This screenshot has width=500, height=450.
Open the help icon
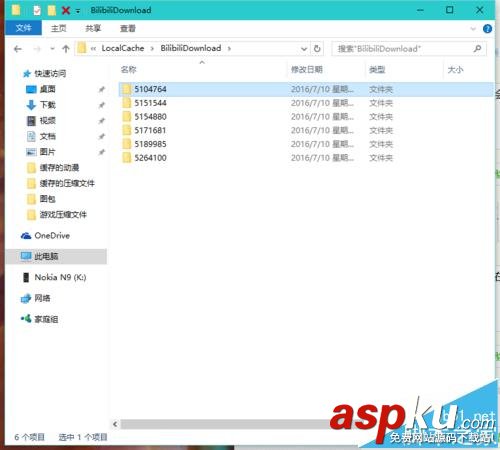pyautogui.click(x=487, y=29)
